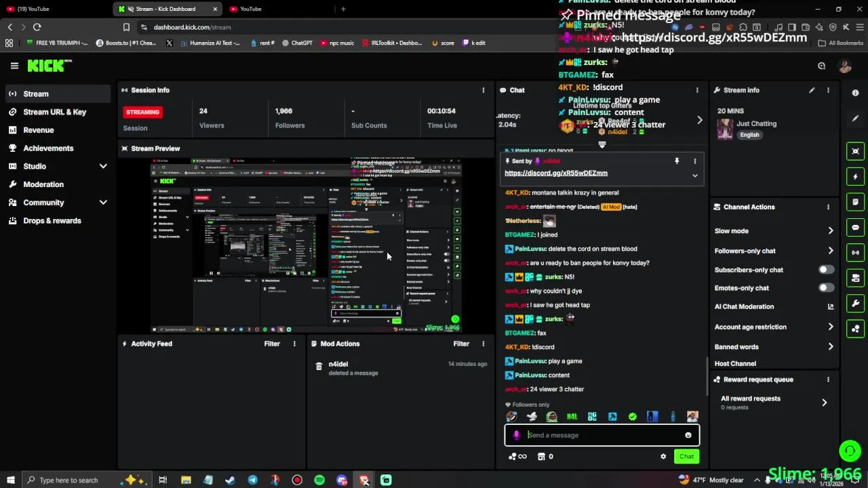The image size is (868, 488).
Task: Click the info icon in the right rail
Action: pos(856,94)
